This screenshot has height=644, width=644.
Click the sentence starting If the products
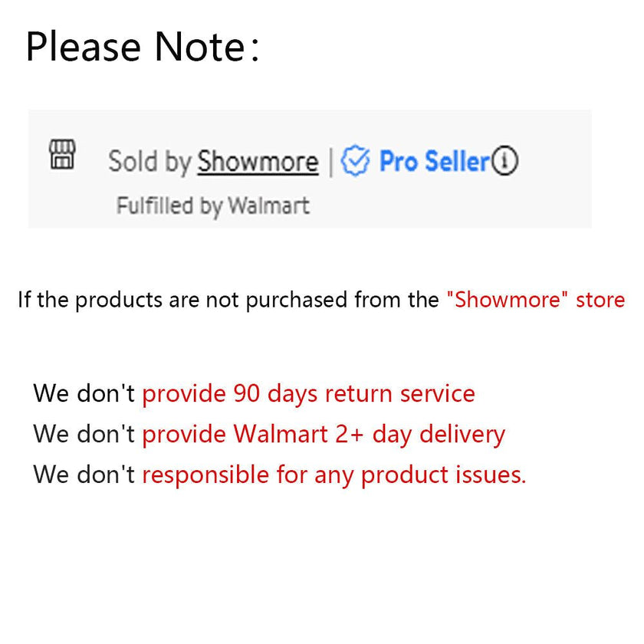tap(321, 300)
